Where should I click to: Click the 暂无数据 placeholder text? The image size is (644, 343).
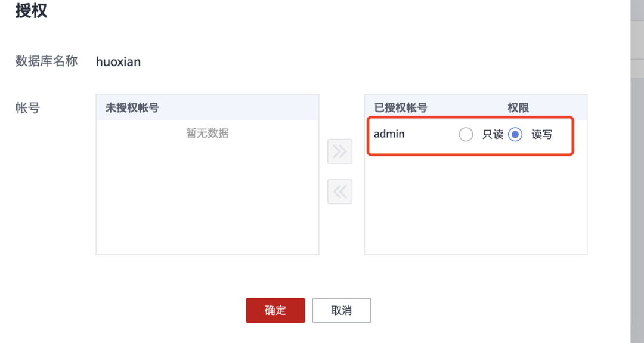(207, 133)
